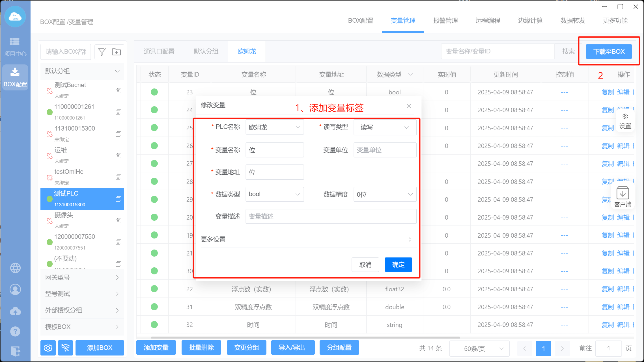Screen dimensions: 644x362
Task: Click the 确定 button in dialog
Action: [398, 265]
